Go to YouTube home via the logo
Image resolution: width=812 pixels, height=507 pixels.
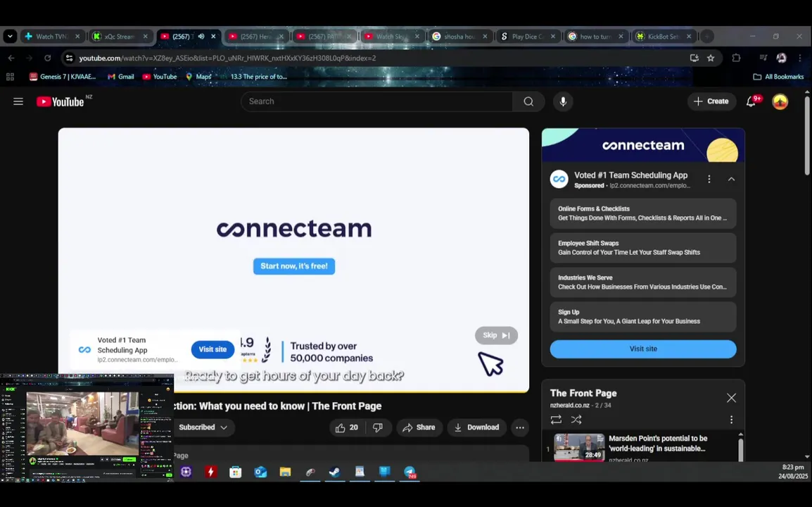point(60,101)
